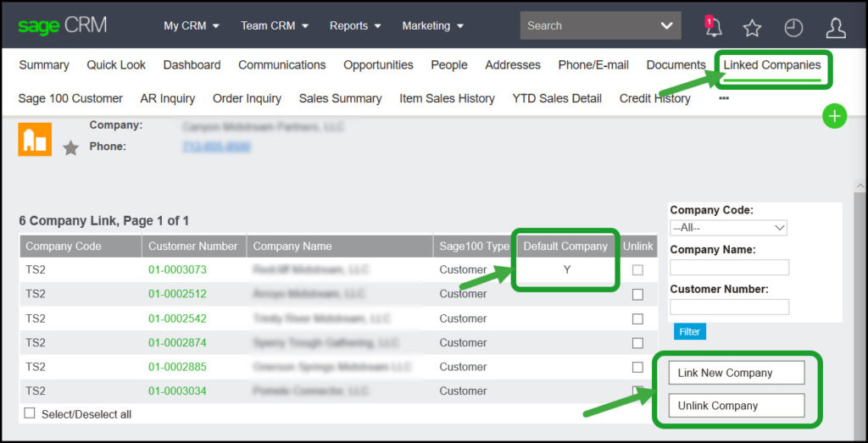Click the Unlink Company button
The image size is (868, 443).
point(737,406)
